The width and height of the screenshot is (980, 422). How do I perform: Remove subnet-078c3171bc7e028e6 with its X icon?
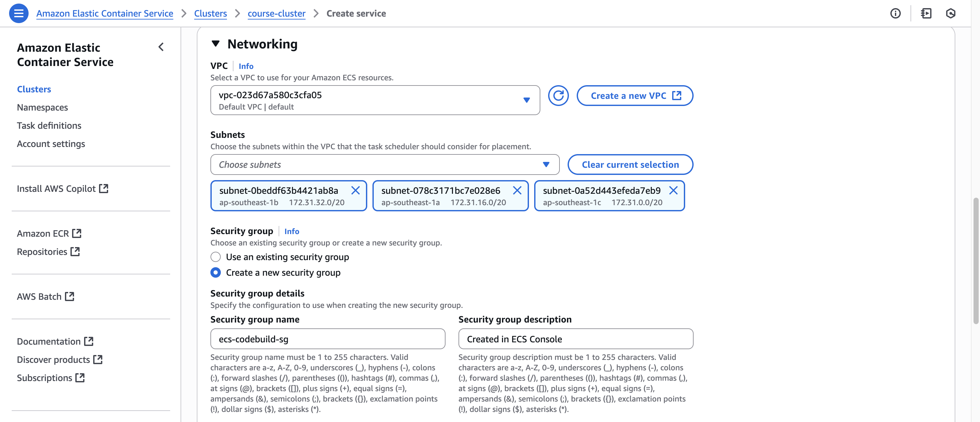click(x=517, y=191)
